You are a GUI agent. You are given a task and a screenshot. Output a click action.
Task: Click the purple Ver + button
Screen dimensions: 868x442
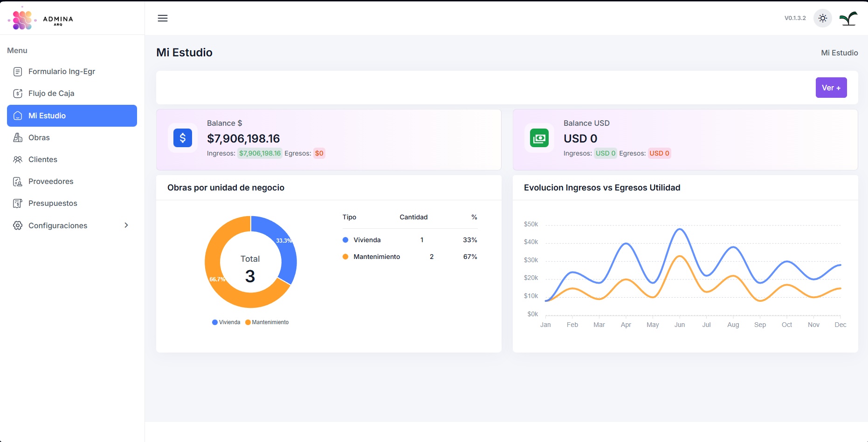point(831,88)
